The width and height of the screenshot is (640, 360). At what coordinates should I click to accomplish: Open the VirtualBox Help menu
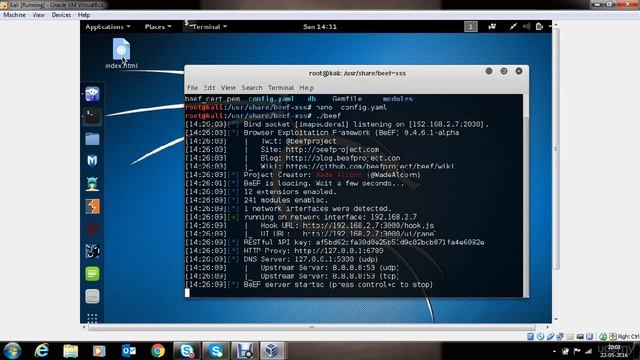point(84,15)
